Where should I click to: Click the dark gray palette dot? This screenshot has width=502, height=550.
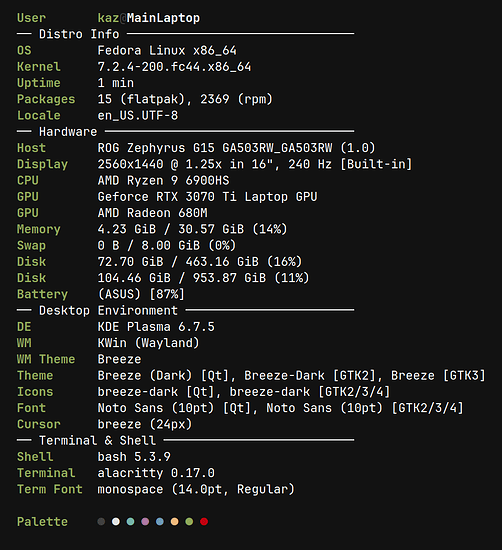pyautogui.click(x=101, y=522)
